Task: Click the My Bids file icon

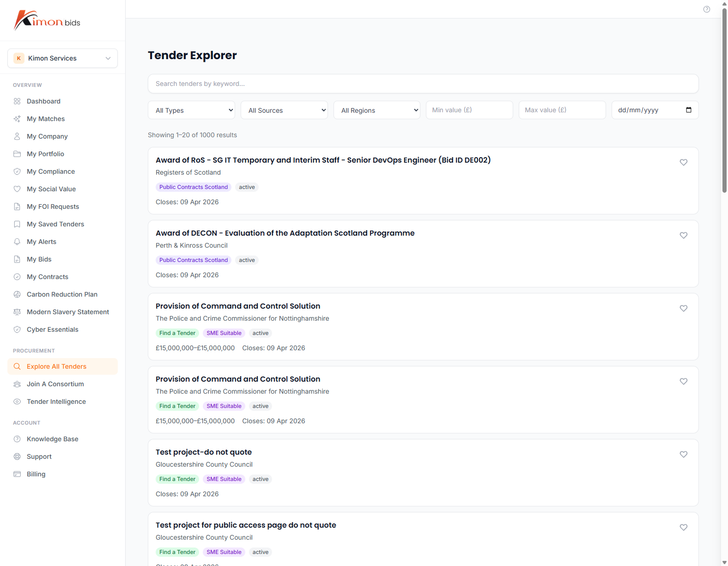Action: tap(17, 259)
